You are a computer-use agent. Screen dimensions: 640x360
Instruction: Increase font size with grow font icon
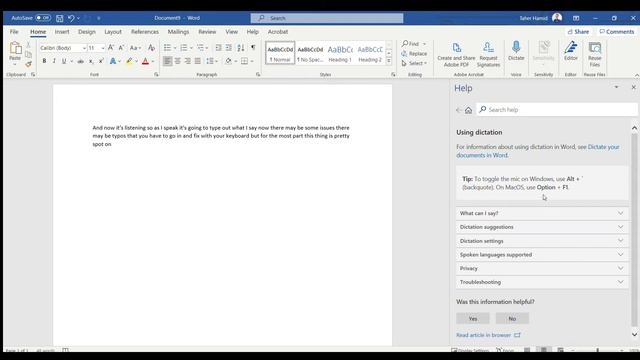(x=111, y=48)
